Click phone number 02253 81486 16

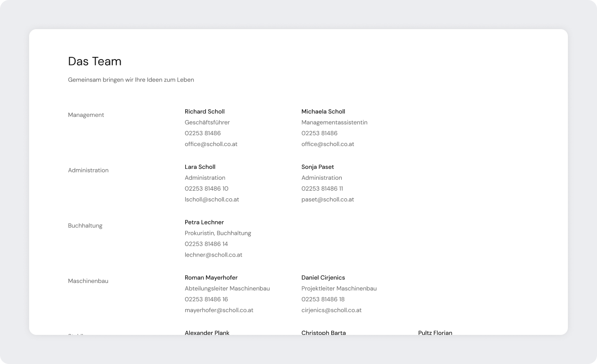tap(206, 299)
